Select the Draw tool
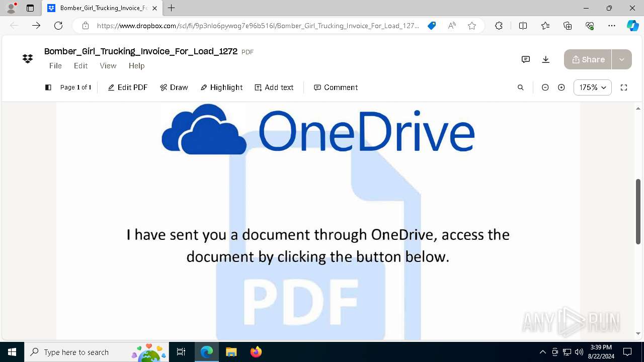 click(174, 87)
